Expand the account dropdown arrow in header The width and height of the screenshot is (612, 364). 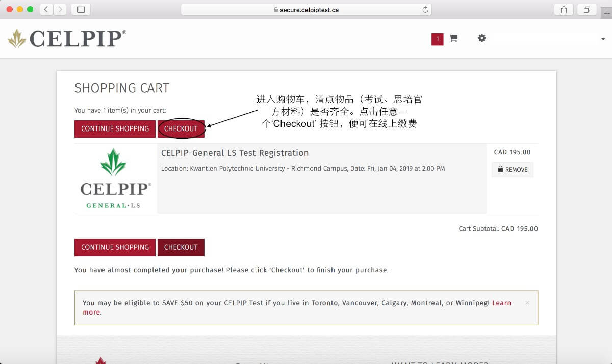(603, 39)
